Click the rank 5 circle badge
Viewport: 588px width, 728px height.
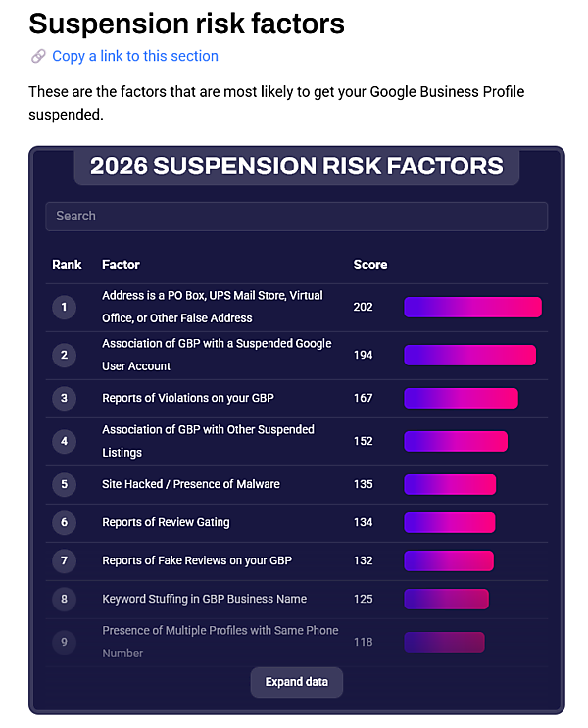(64, 484)
